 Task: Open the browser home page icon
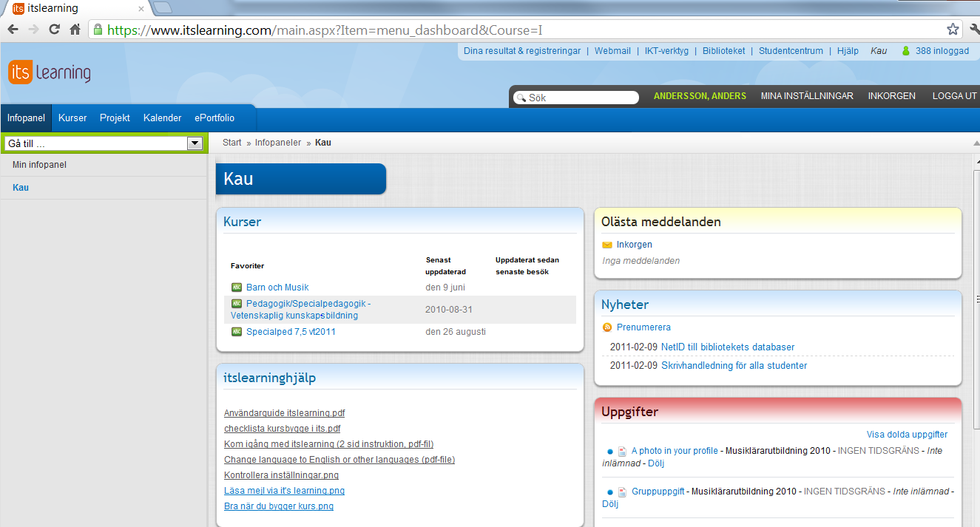[x=75, y=30]
